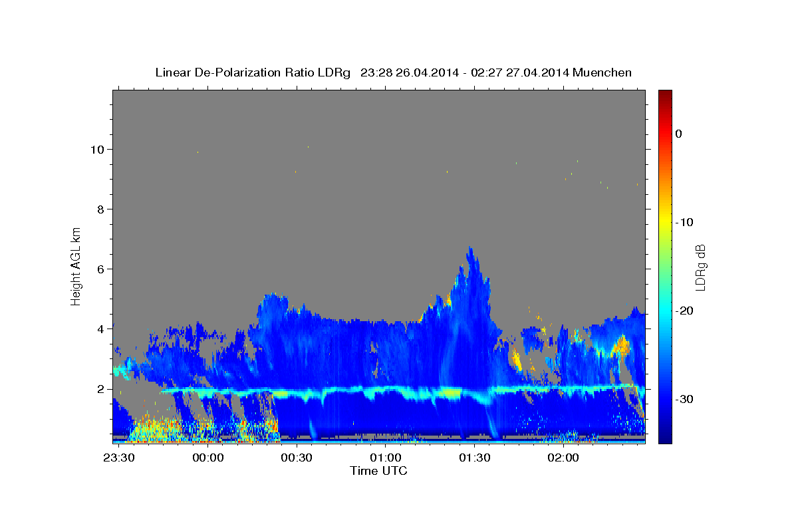Click the height tick label '2'

tap(101, 389)
